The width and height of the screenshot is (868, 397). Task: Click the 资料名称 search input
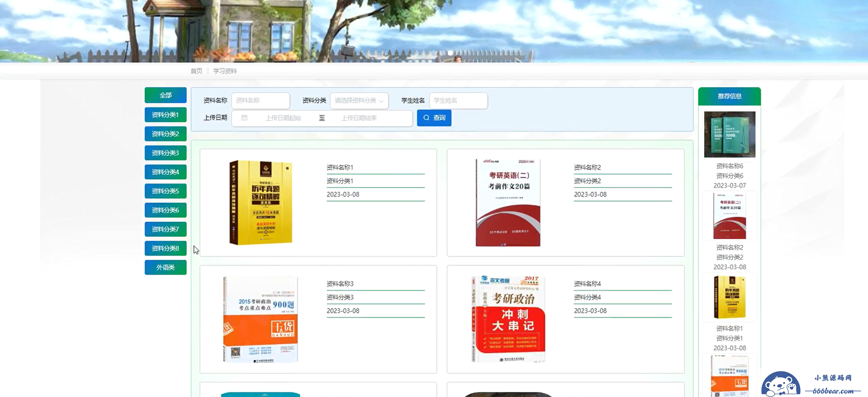260,100
